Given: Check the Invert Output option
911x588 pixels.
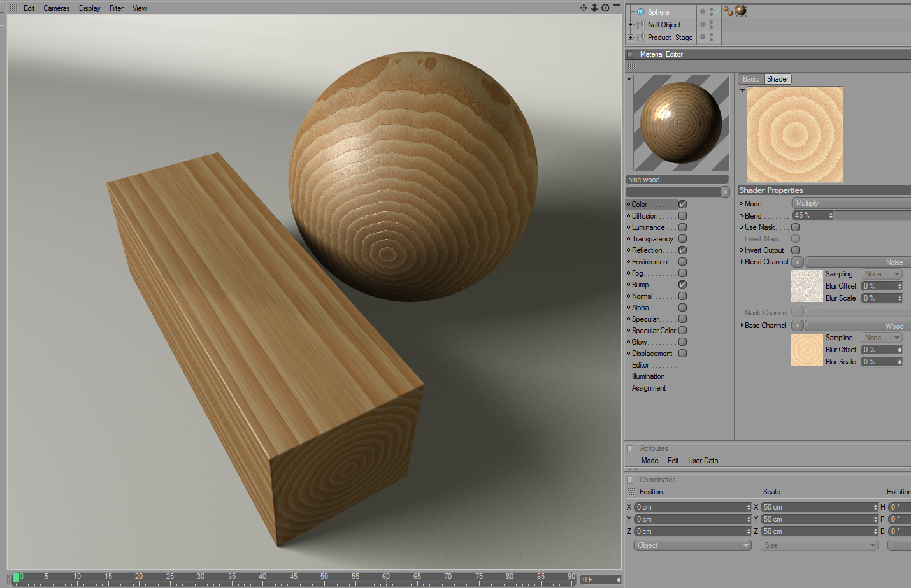Looking at the screenshot, I should pos(795,250).
